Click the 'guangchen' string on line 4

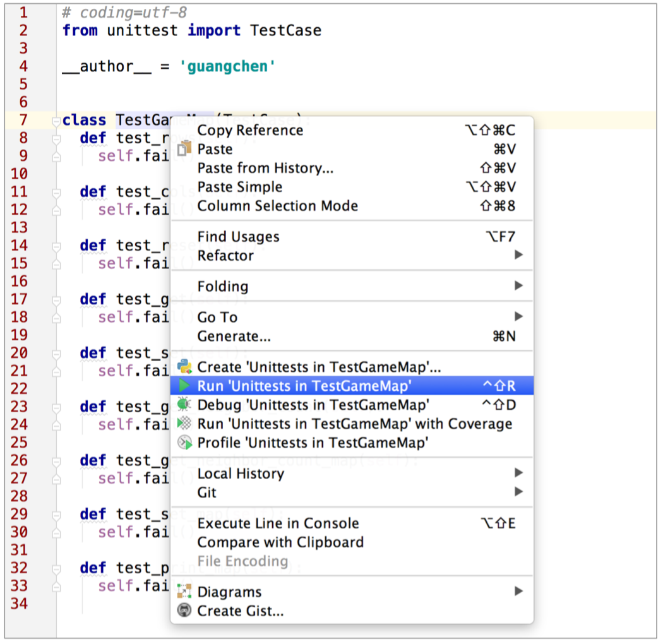pyautogui.click(x=227, y=66)
